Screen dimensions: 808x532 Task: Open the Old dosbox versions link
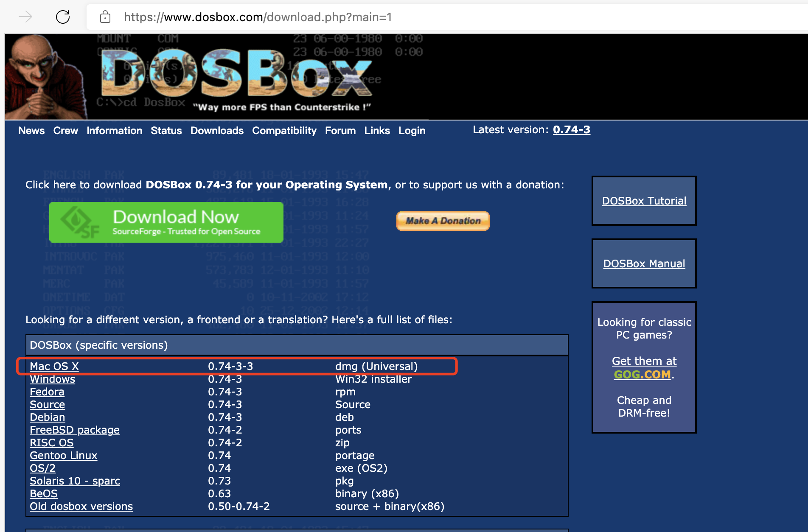pos(81,506)
